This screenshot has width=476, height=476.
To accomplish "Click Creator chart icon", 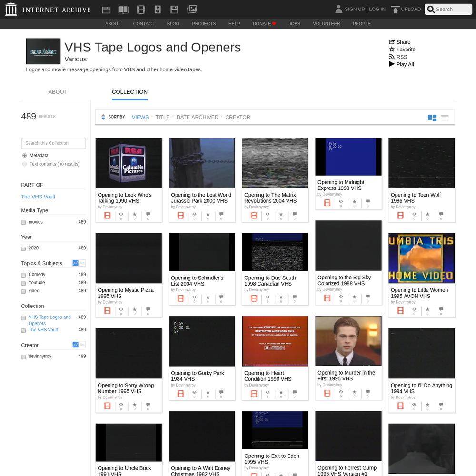I will 75,345.
